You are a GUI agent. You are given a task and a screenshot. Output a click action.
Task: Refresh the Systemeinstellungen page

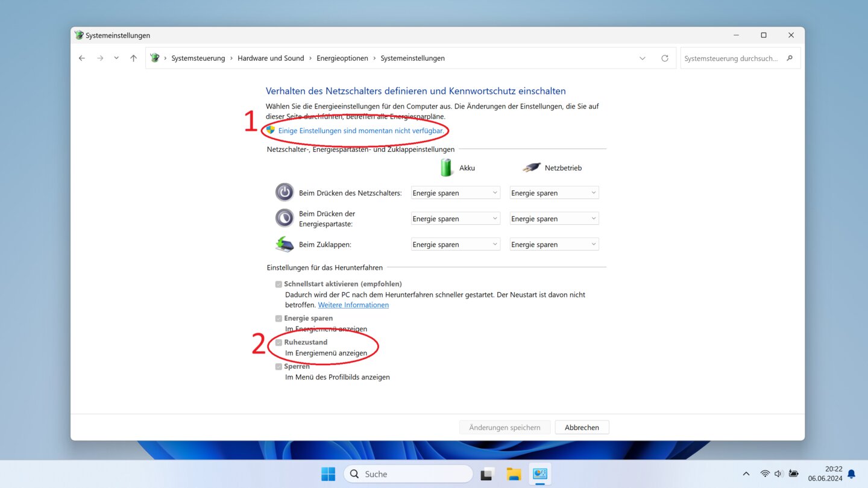(x=665, y=58)
